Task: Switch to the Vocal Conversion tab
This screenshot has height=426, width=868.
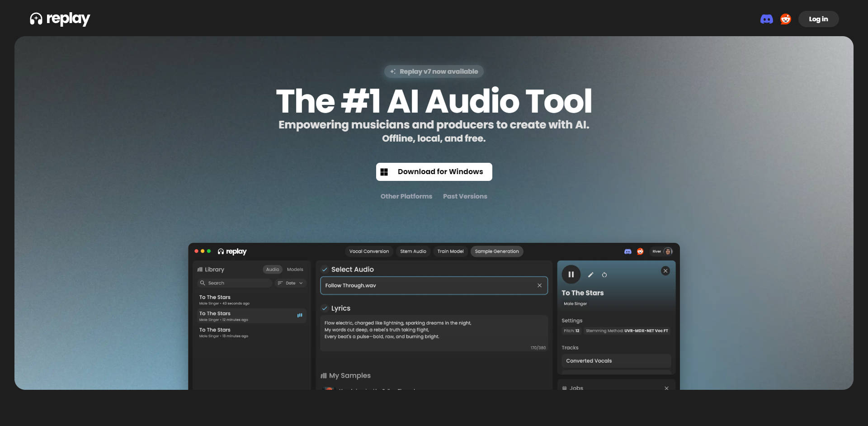Action: click(369, 251)
